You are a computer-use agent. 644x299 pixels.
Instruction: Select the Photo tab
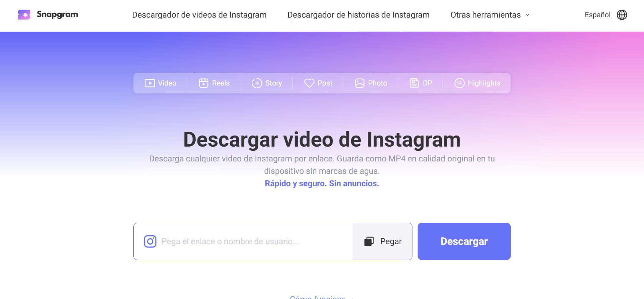[371, 83]
